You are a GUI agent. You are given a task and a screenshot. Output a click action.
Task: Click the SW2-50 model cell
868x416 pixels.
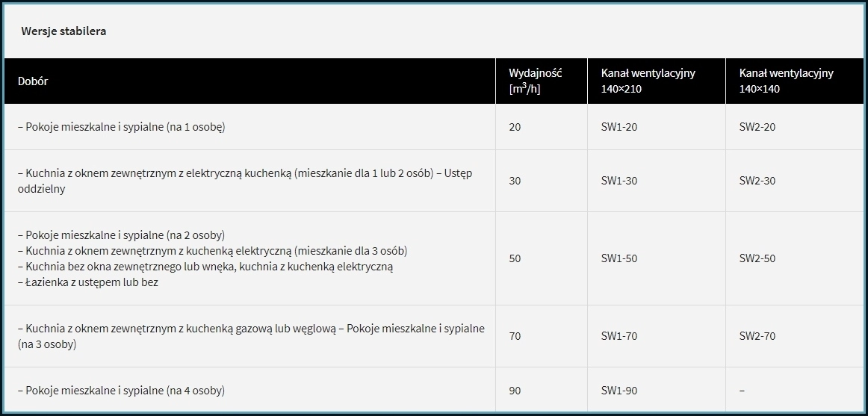pos(757,258)
